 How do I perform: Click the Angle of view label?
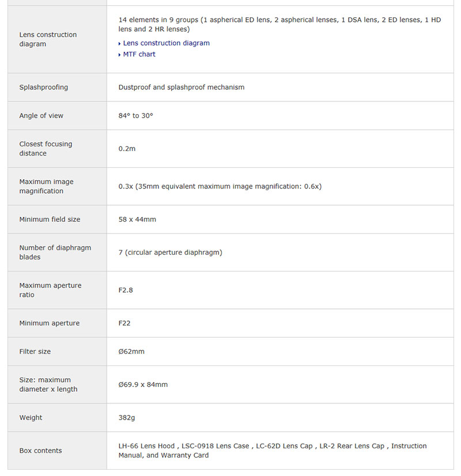click(x=41, y=116)
